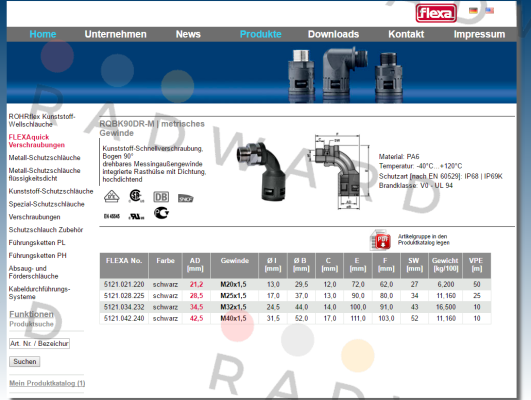Click the M40x1,5 thread cell

[233, 318]
